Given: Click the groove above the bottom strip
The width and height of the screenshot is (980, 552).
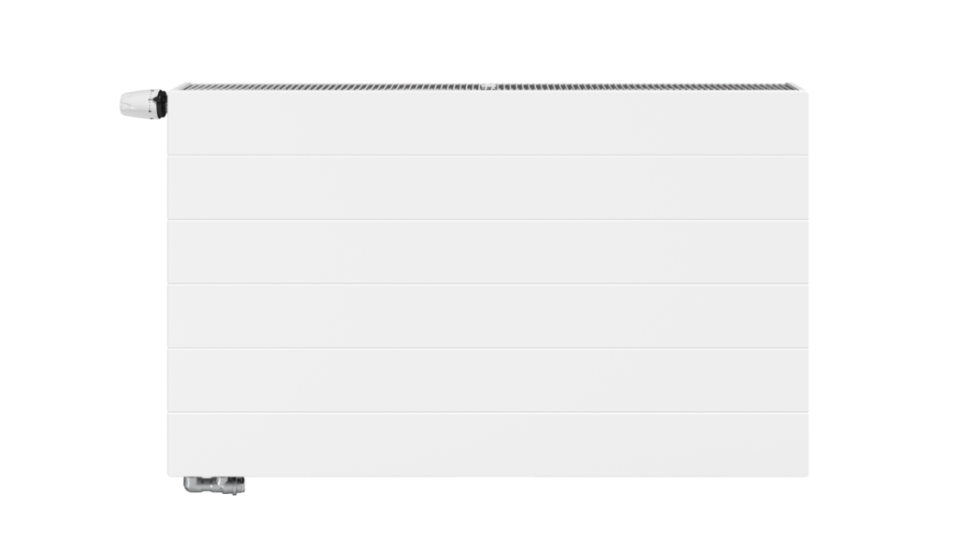Looking at the screenshot, I should pyautogui.click(x=488, y=412).
